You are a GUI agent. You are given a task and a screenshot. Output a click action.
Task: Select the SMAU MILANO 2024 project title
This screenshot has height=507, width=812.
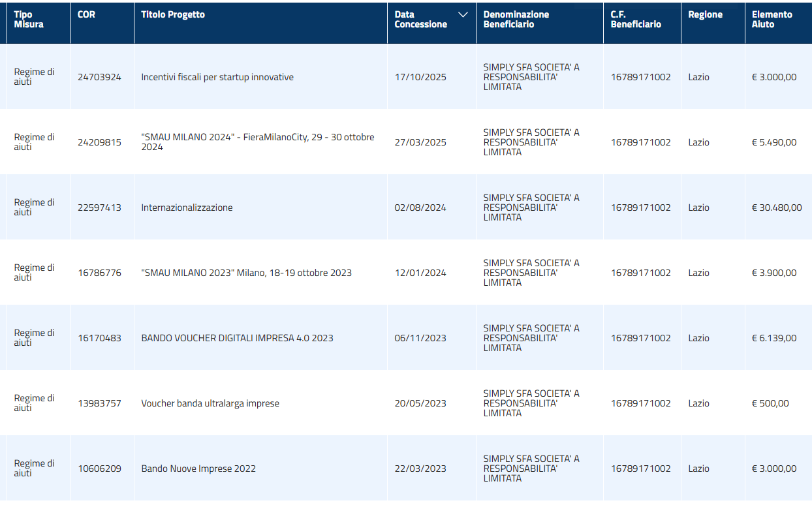point(258,142)
